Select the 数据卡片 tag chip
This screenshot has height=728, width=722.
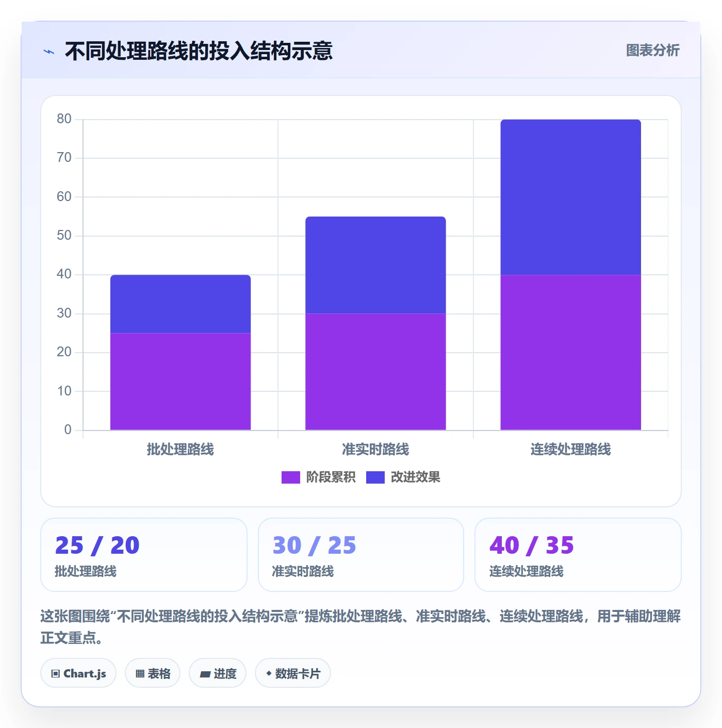[x=293, y=673]
